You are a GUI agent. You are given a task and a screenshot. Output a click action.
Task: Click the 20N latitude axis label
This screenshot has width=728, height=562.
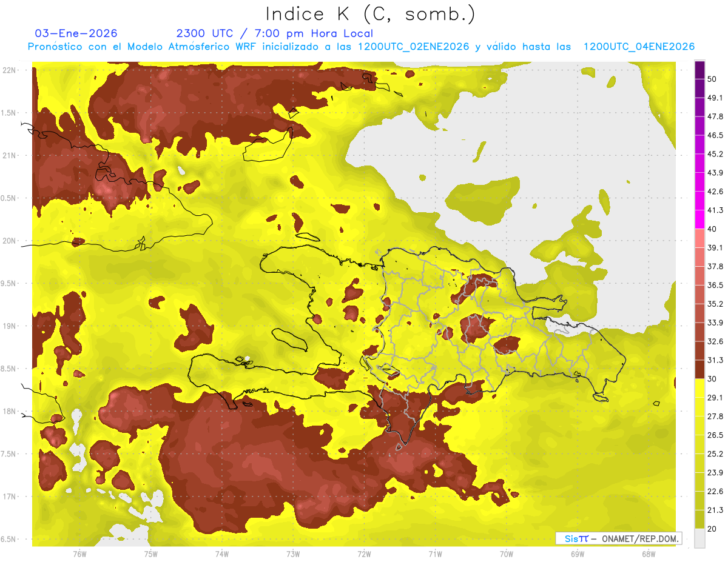10,241
